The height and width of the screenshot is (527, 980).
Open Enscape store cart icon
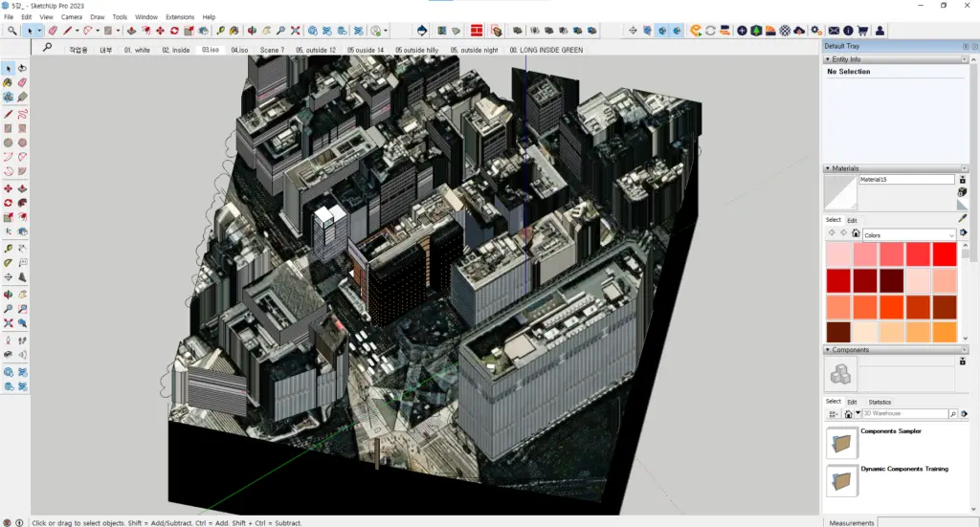click(x=862, y=31)
